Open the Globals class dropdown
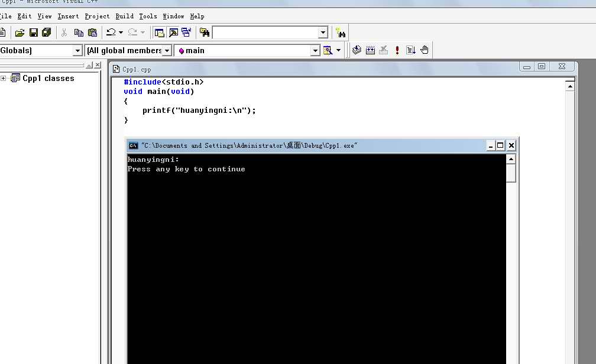 77,51
